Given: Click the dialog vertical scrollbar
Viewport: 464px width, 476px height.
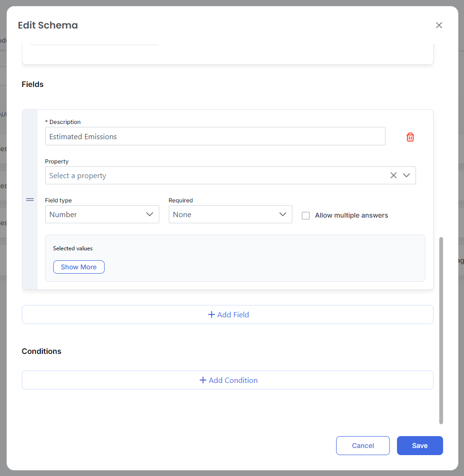Looking at the screenshot, I should (441, 330).
